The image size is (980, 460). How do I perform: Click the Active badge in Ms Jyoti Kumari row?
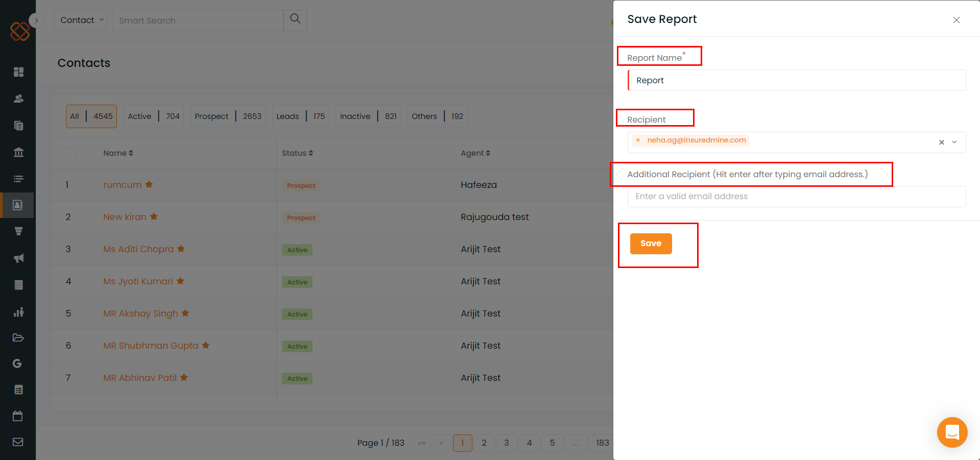297,282
